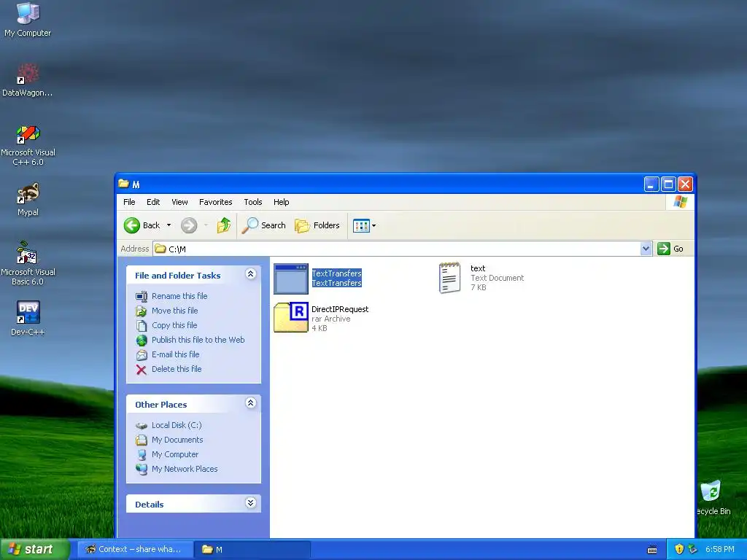Click the Forward arrow icon

tap(189, 225)
